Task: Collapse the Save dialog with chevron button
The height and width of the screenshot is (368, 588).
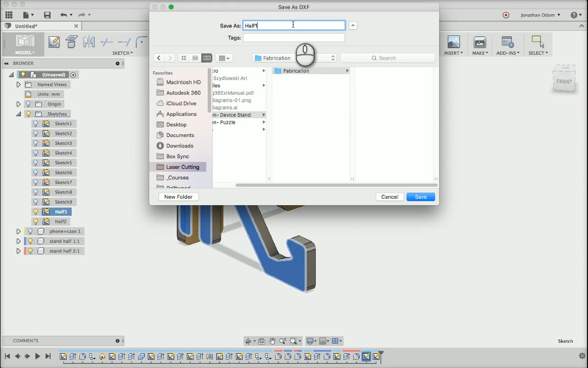Action: [353, 26]
